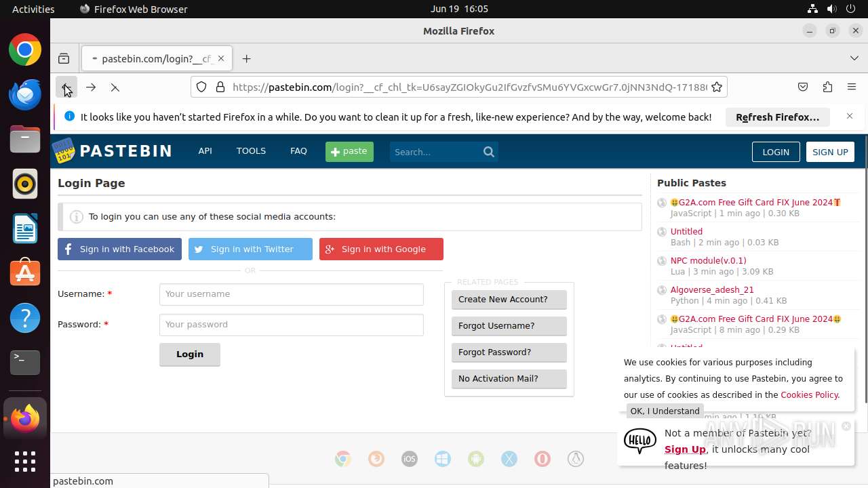The width and height of the screenshot is (868, 488).
Task: Dismiss the Refresh Firefox notification bar
Action: (x=850, y=116)
